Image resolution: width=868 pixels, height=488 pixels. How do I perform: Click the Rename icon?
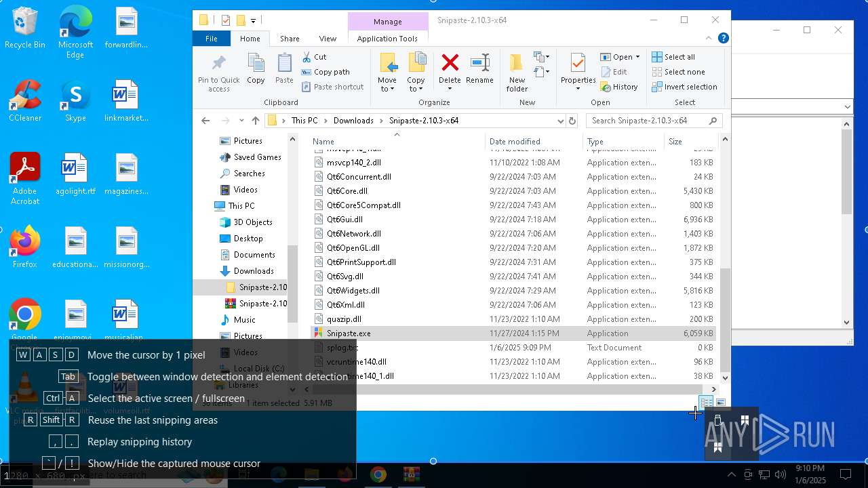(479, 69)
